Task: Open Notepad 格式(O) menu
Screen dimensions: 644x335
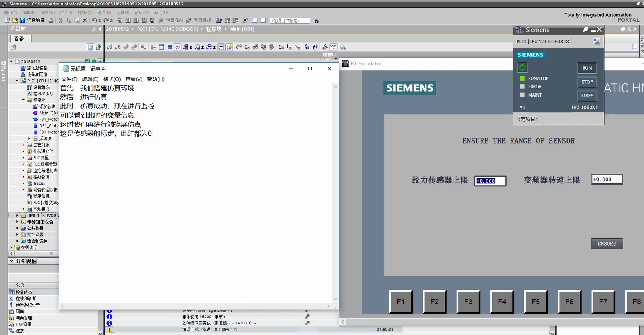Action: click(112, 79)
